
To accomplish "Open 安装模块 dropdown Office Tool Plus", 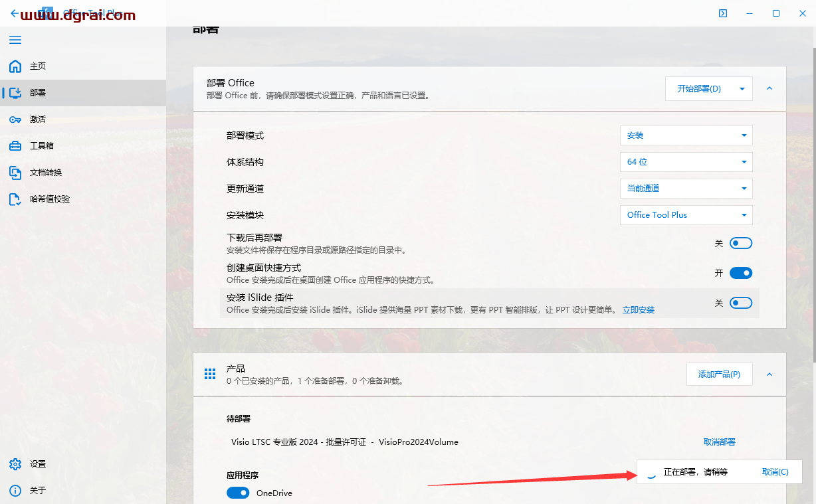I will tap(686, 215).
